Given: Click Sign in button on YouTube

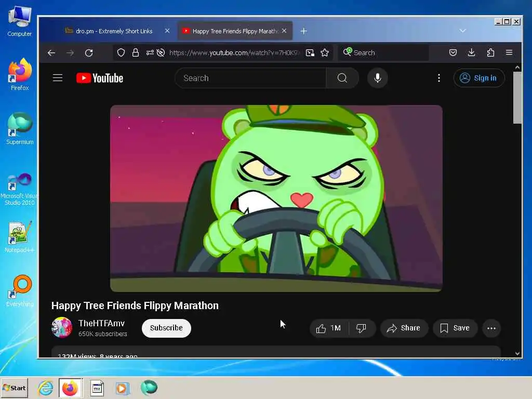Looking at the screenshot, I should coord(479,78).
